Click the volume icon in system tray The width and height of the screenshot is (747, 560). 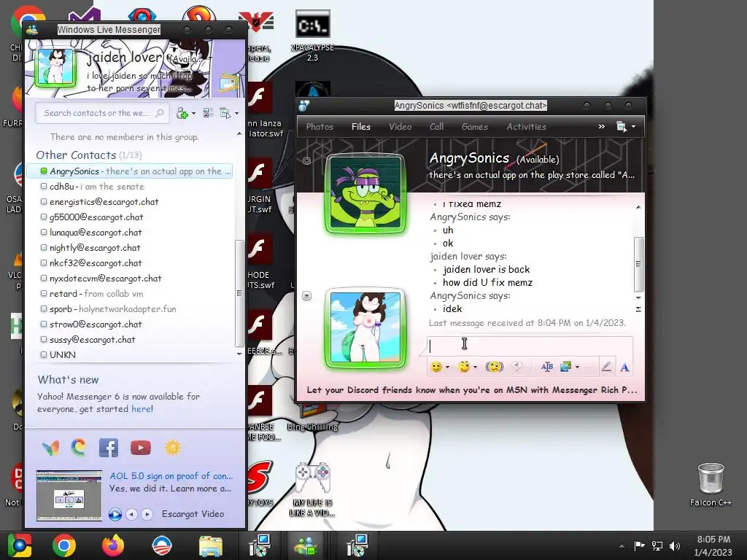point(675,546)
